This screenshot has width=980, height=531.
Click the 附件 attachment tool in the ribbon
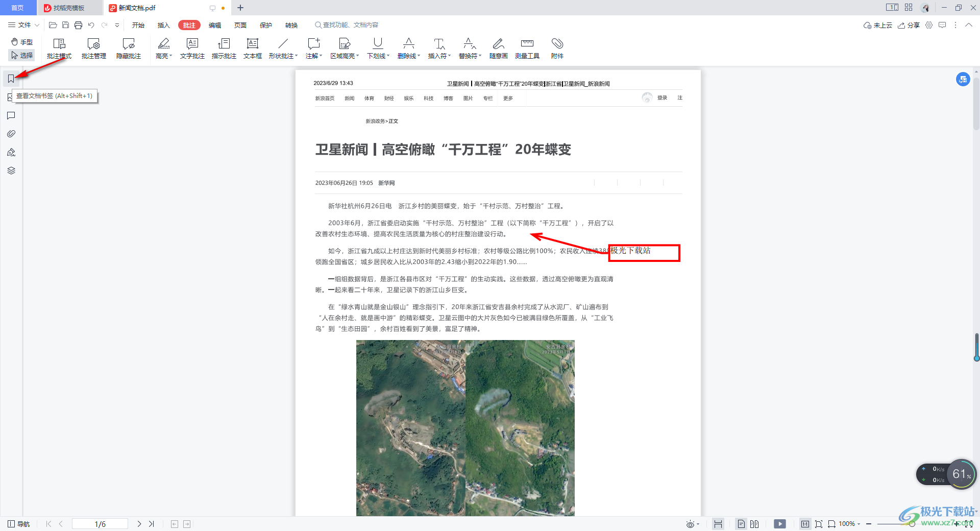(557, 49)
